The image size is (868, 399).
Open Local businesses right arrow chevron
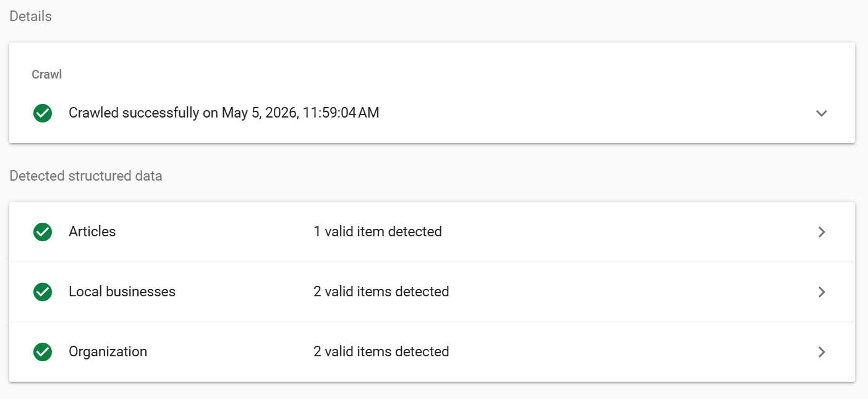[x=822, y=292]
